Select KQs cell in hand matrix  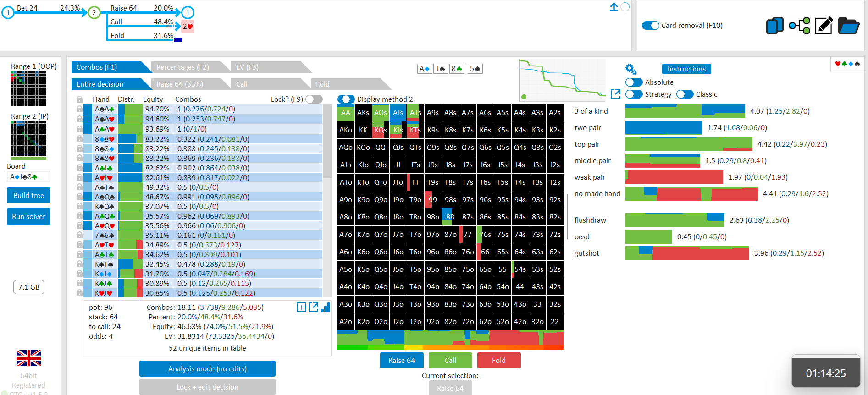381,130
